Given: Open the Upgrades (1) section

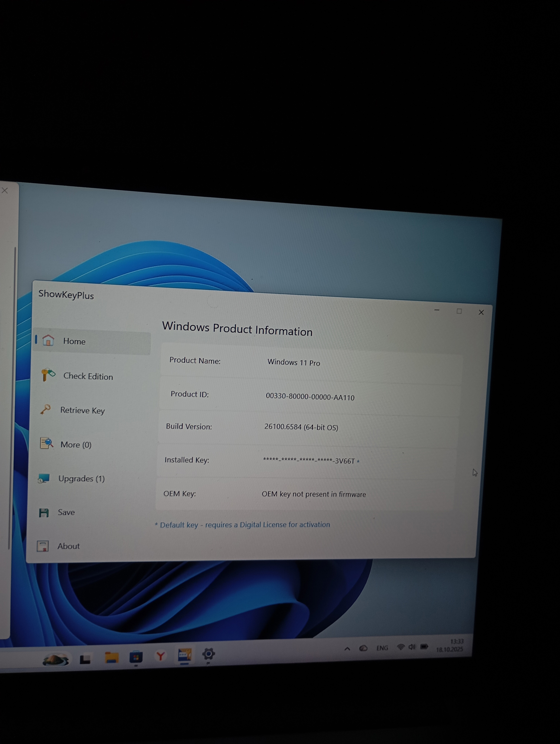Looking at the screenshot, I should point(81,479).
